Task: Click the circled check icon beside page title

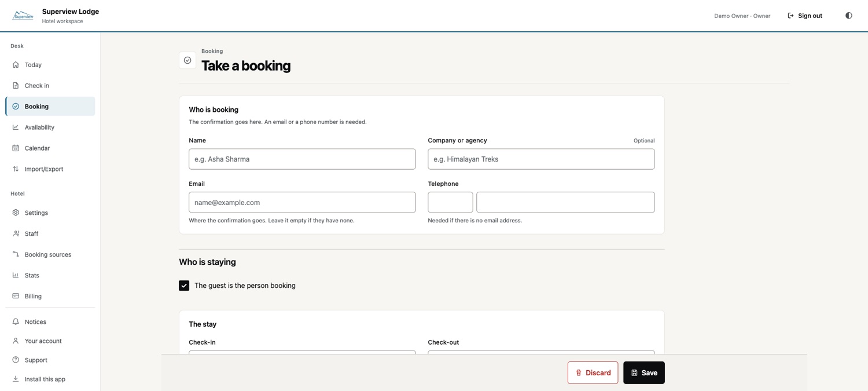Action: tap(187, 60)
